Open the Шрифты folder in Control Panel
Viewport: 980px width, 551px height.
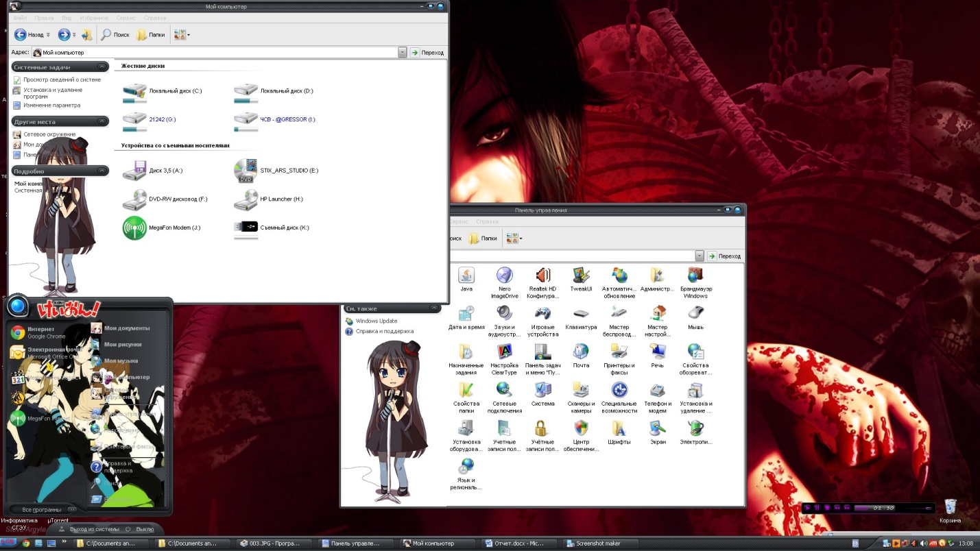click(x=619, y=433)
